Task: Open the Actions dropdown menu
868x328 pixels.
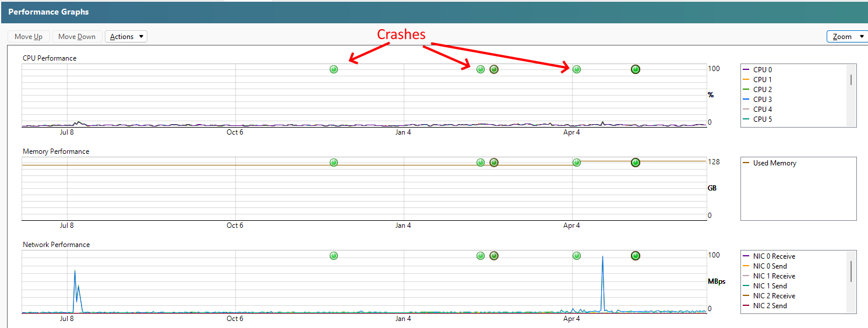Action: 126,37
